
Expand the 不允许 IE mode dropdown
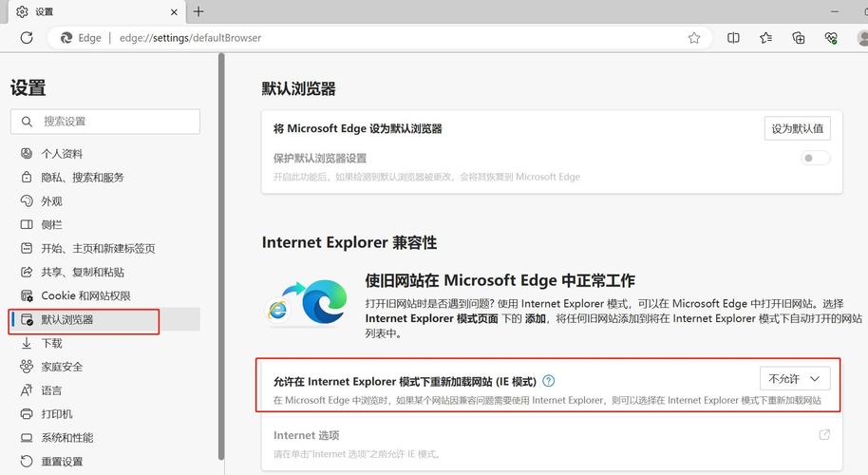pos(795,379)
